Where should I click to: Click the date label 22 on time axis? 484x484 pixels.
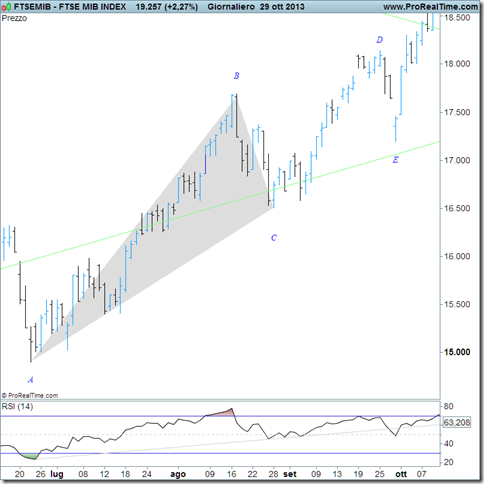coord(252,474)
